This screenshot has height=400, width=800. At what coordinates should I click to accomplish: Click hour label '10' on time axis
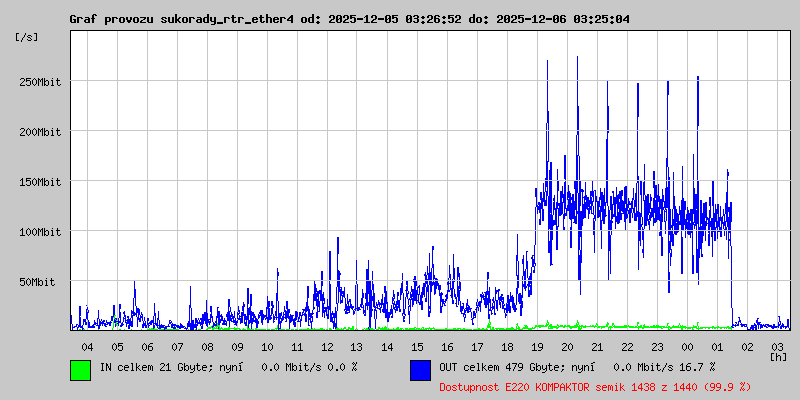pyautogui.click(x=267, y=347)
